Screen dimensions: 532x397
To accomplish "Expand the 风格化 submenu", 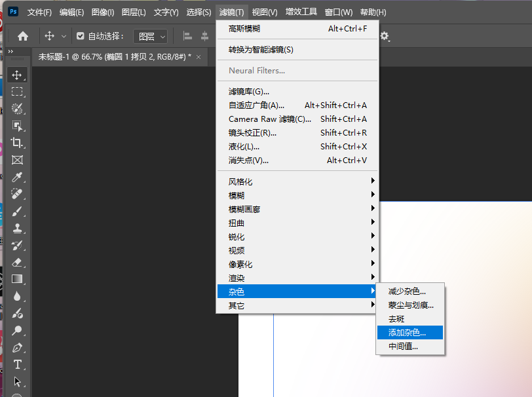I will coord(297,181).
